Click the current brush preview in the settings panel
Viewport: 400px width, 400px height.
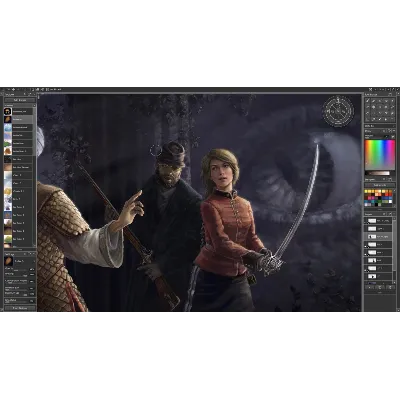coord(8,261)
